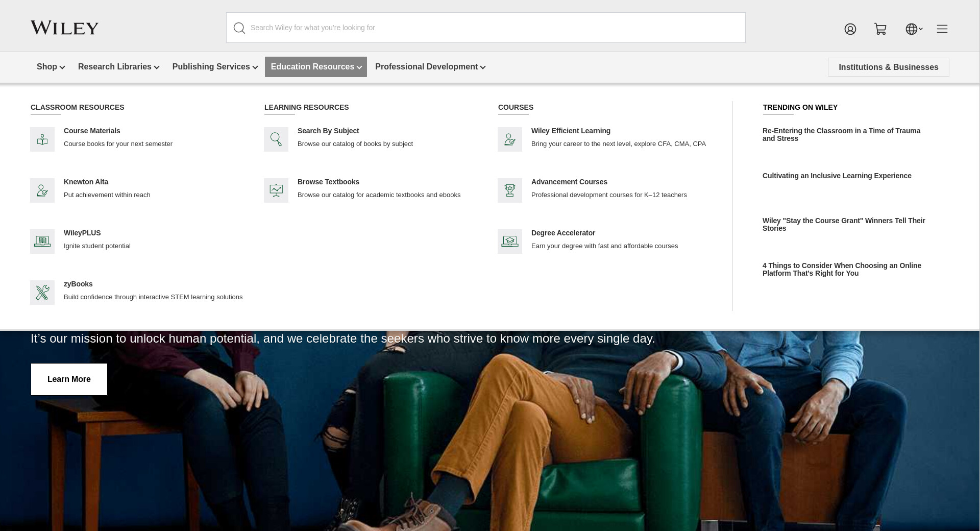Viewport: 980px width, 531px height.
Task: Click the Advancement Courses trophy icon
Action: 510,190
